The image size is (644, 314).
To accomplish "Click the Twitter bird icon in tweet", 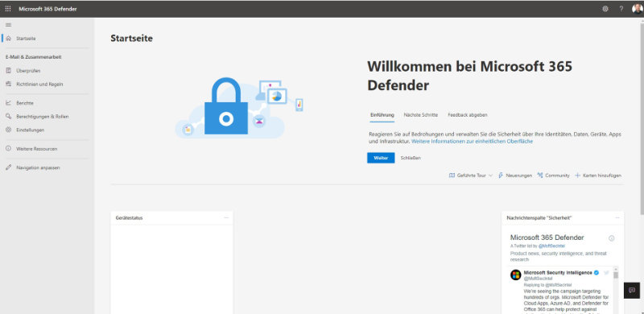I will [x=607, y=273].
